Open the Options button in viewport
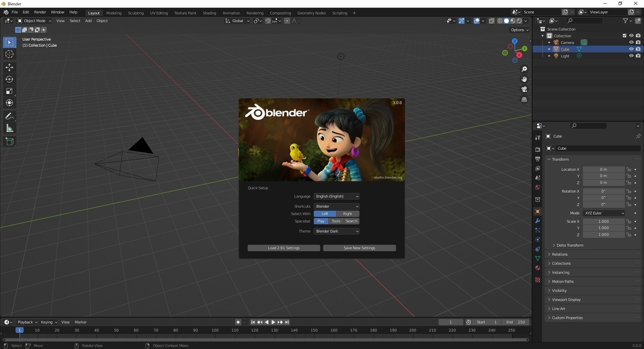Viewport: 644px width, 349px height. [x=519, y=30]
